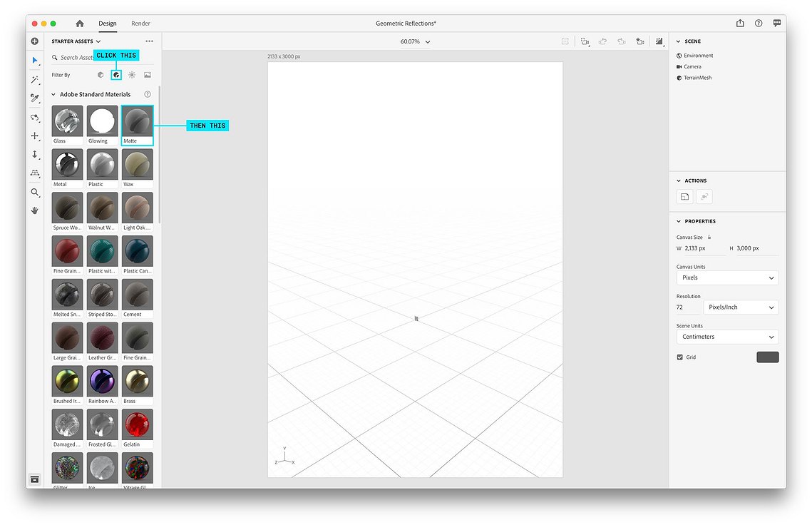
Task: Select the Pan camera tool
Action: coord(35,136)
